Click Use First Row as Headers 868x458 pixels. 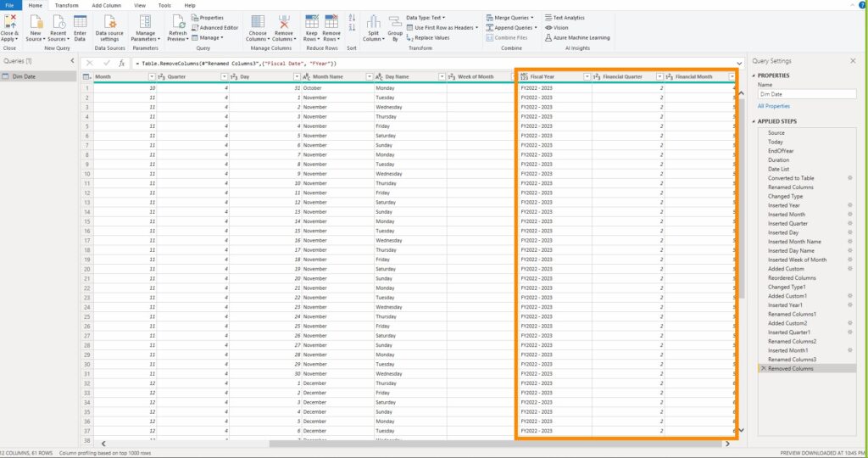[442, 28]
